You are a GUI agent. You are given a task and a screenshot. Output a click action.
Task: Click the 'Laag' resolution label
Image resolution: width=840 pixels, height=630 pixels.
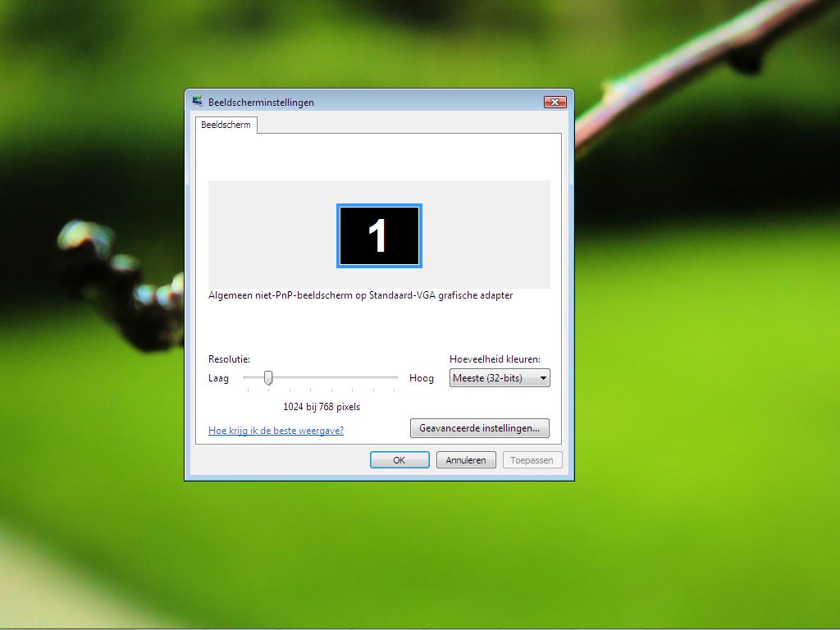(218, 378)
